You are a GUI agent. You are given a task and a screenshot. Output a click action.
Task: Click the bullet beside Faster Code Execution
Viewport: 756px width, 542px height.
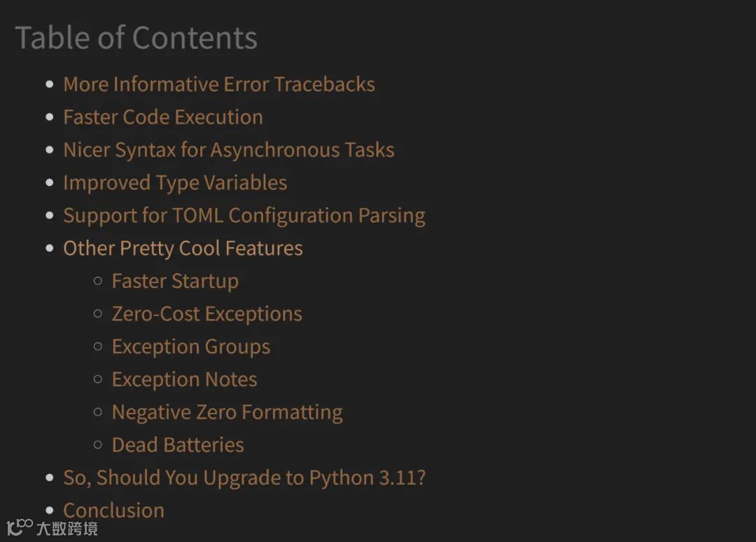pos(50,117)
